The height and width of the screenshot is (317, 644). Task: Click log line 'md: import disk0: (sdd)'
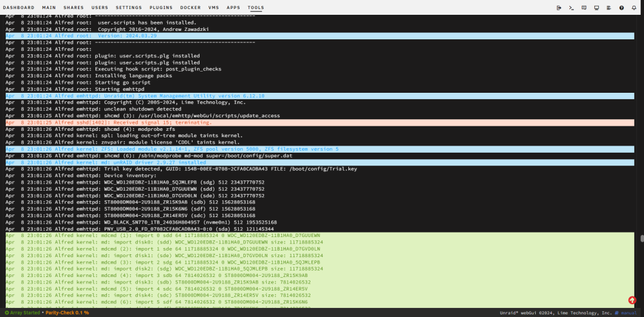(x=320, y=242)
